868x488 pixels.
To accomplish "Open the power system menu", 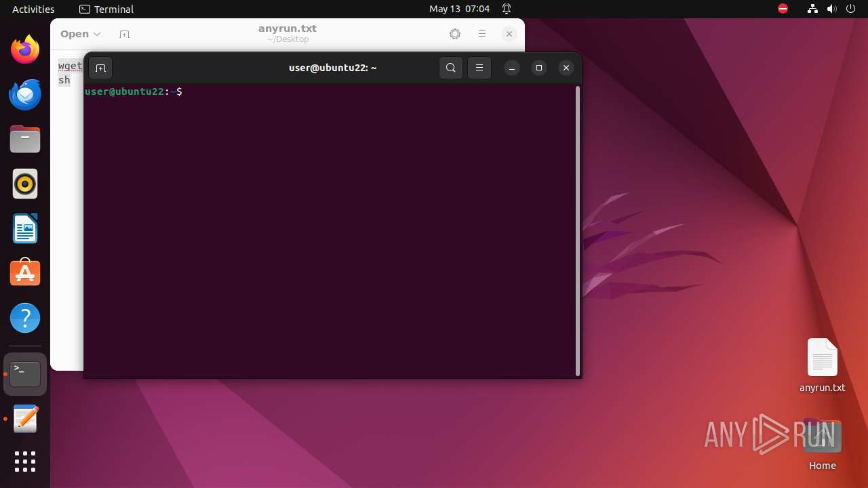I will pyautogui.click(x=851, y=9).
